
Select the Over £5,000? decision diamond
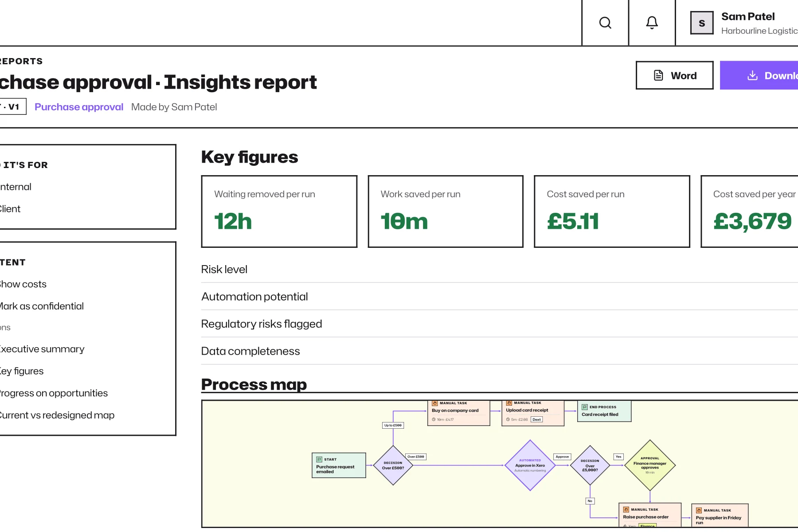pos(590,465)
